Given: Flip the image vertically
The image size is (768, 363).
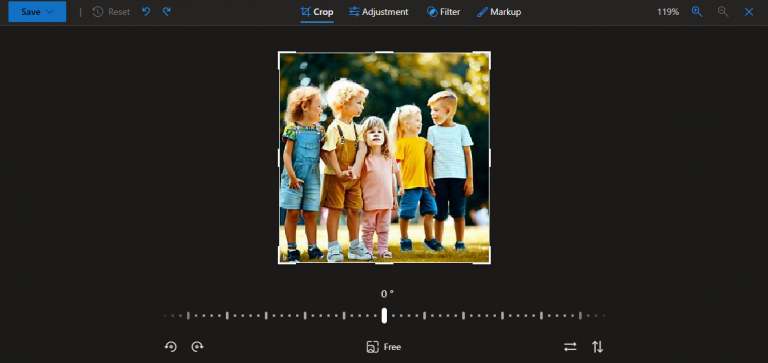Looking at the screenshot, I should point(598,347).
